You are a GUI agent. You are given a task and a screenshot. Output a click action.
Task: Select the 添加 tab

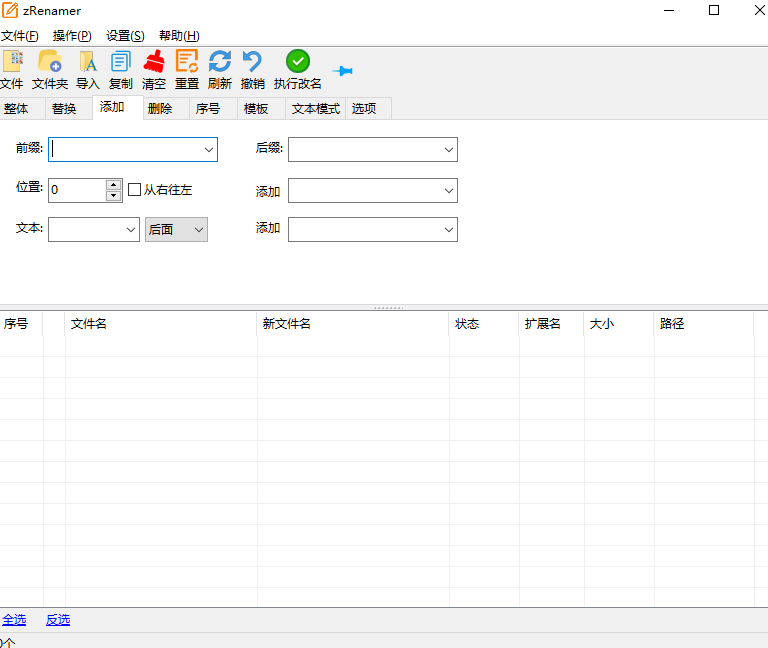[118, 107]
